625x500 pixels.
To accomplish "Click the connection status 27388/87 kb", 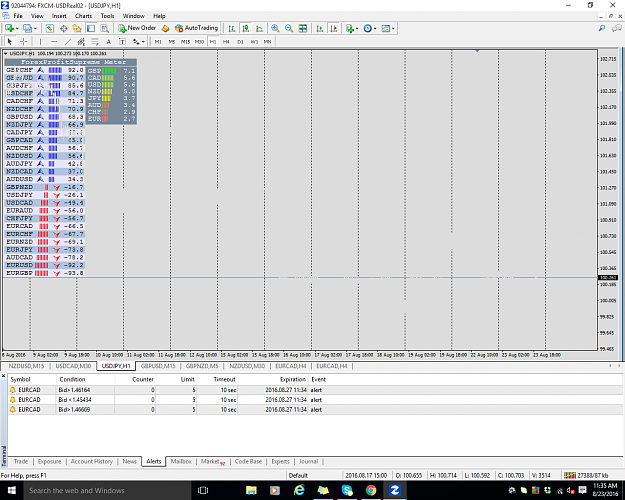I will pos(586,475).
